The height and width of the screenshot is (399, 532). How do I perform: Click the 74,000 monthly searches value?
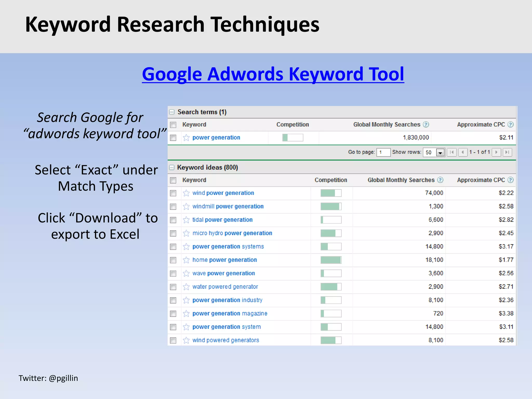tap(434, 193)
